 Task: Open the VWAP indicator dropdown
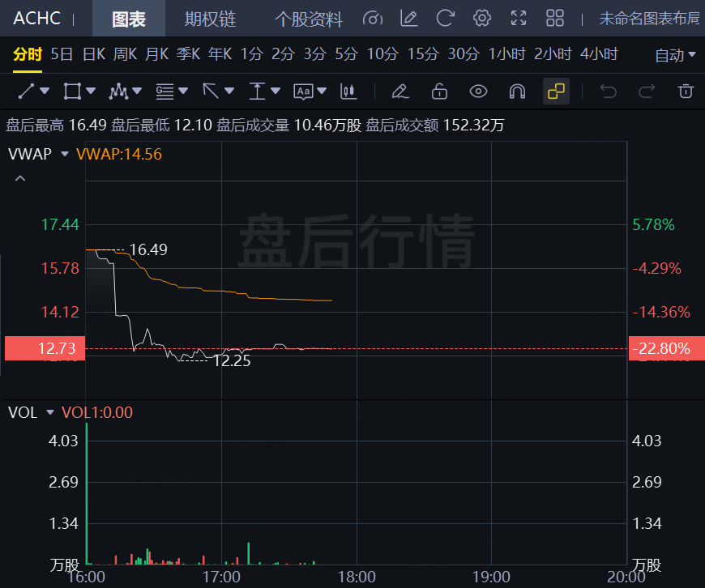pos(65,154)
